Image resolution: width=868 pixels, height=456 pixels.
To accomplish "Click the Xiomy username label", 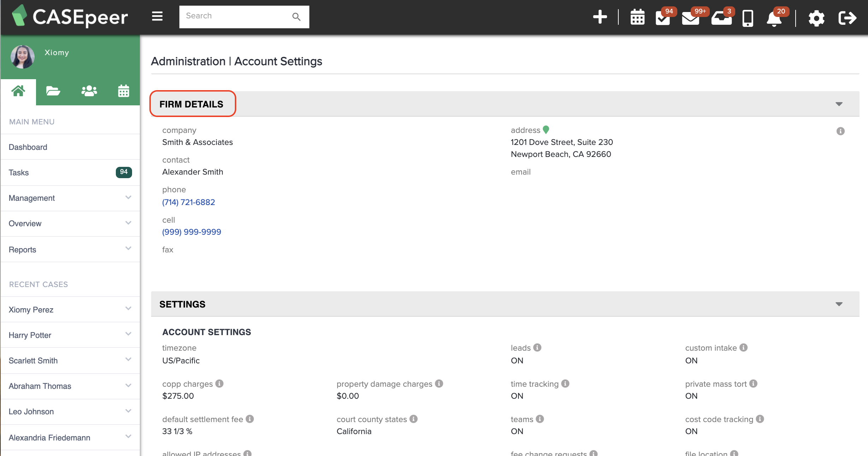I will [57, 52].
